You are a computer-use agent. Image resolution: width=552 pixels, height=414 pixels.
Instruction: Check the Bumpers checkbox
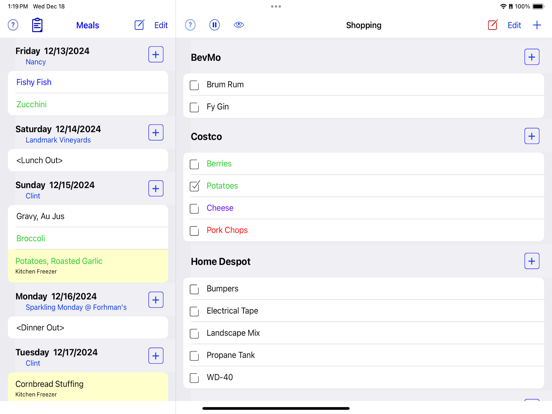pyautogui.click(x=194, y=289)
